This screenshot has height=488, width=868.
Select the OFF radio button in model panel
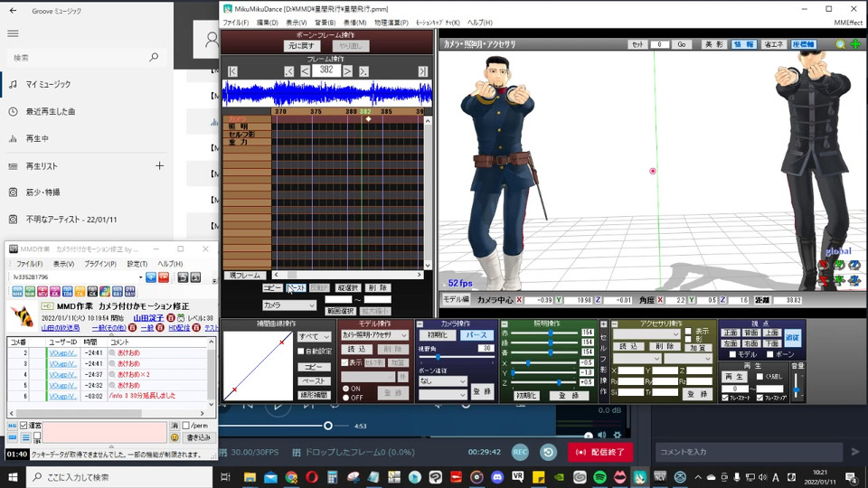pyautogui.click(x=345, y=397)
